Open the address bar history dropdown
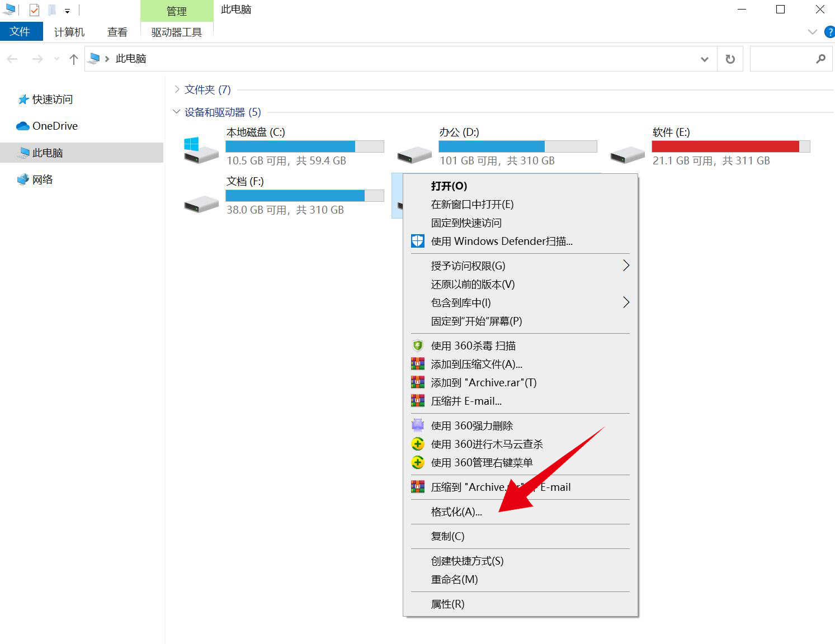Image resolution: width=835 pixels, height=644 pixels. 705,59
